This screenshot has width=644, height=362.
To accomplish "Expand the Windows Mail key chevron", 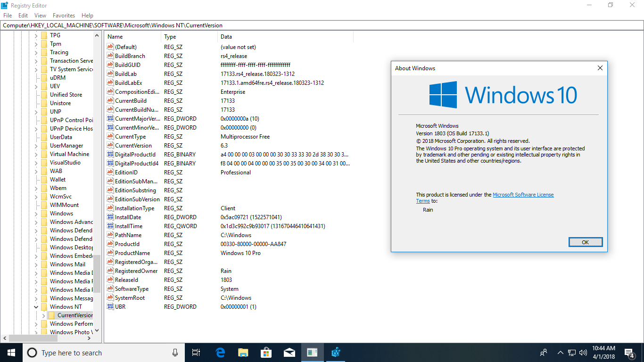I will click(x=36, y=264).
